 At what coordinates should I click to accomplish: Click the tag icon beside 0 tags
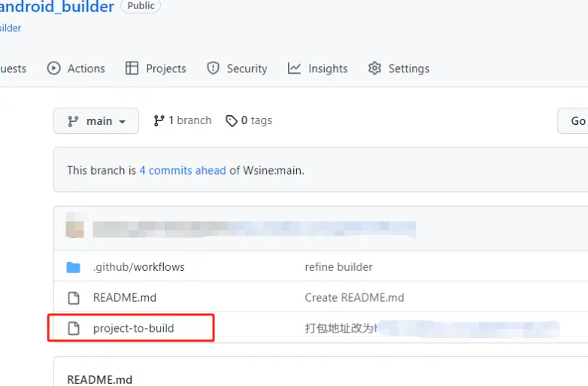(x=232, y=121)
